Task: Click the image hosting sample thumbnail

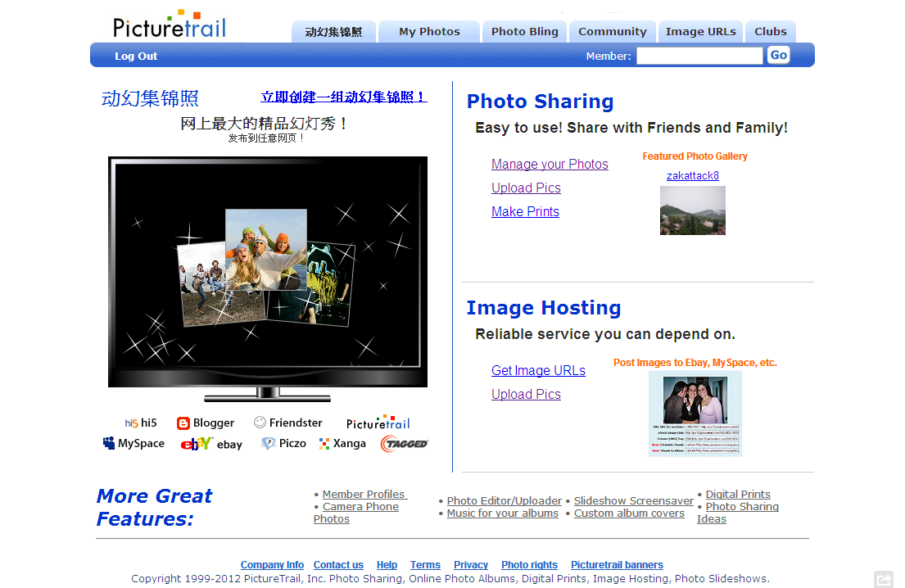Action: pyautogui.click(x=695, y=414)
